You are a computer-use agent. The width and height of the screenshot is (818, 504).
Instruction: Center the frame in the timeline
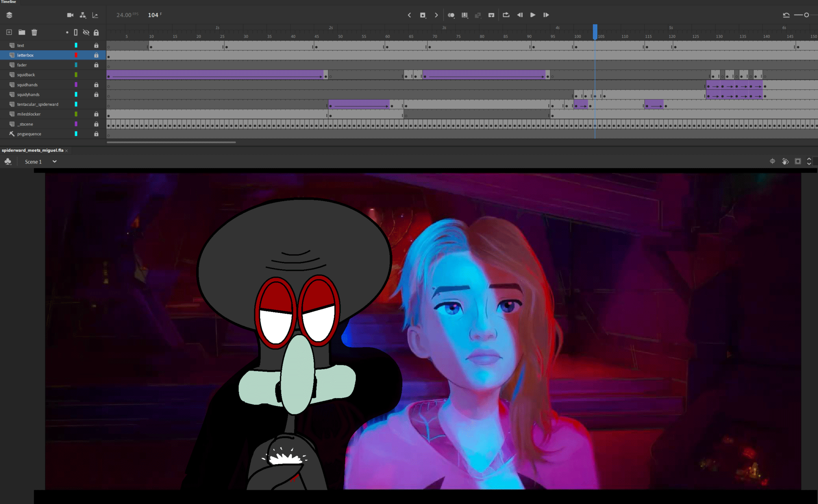point(491,15)
